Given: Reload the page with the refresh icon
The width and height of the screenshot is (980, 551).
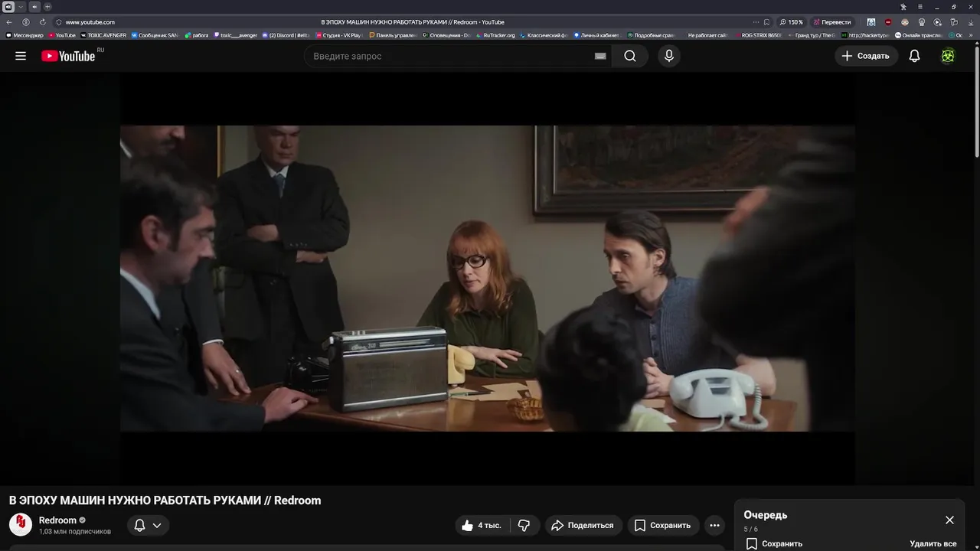Looking at the screenshot, I should 42,22.
